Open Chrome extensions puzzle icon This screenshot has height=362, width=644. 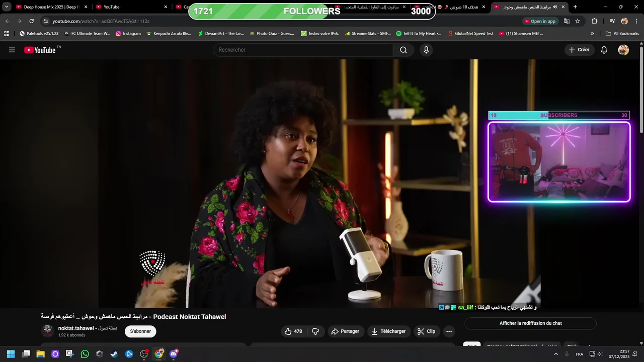[x=594, y=21]
